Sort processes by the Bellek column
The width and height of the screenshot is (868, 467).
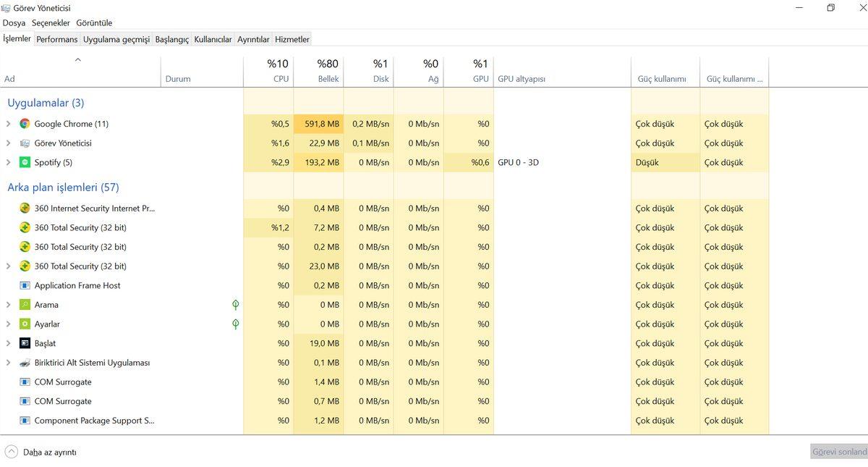tap(318, 70)
